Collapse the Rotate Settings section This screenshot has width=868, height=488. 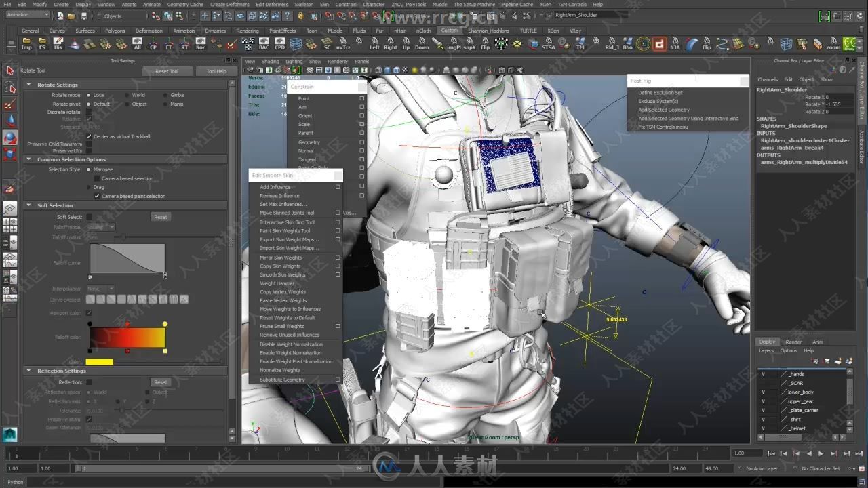click(28, 85)
